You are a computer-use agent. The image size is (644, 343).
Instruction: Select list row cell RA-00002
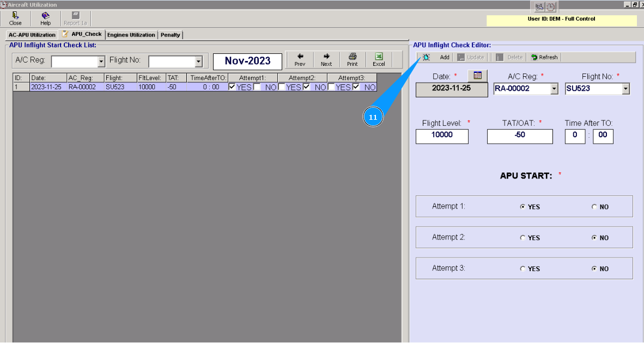(86, 87)
